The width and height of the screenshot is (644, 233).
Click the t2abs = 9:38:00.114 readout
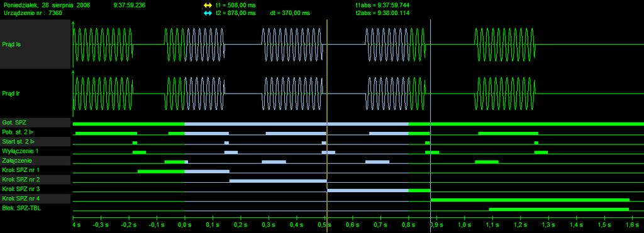(382, 13)
